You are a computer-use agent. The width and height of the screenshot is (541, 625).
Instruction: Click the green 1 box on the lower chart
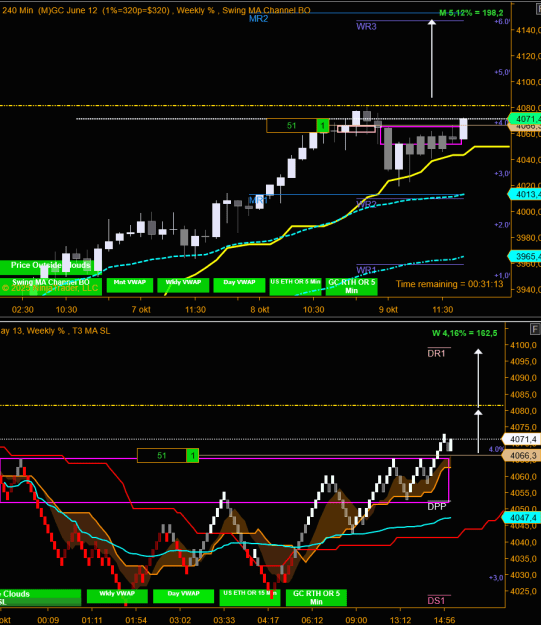tap(193, 456)
